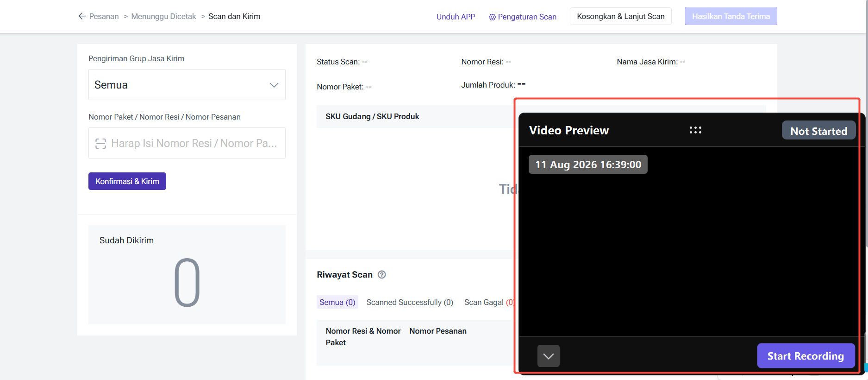The width and height of the screenshot is (868, 380).
Task: Click the Video Preview title
Action: (x=569, y=130)
